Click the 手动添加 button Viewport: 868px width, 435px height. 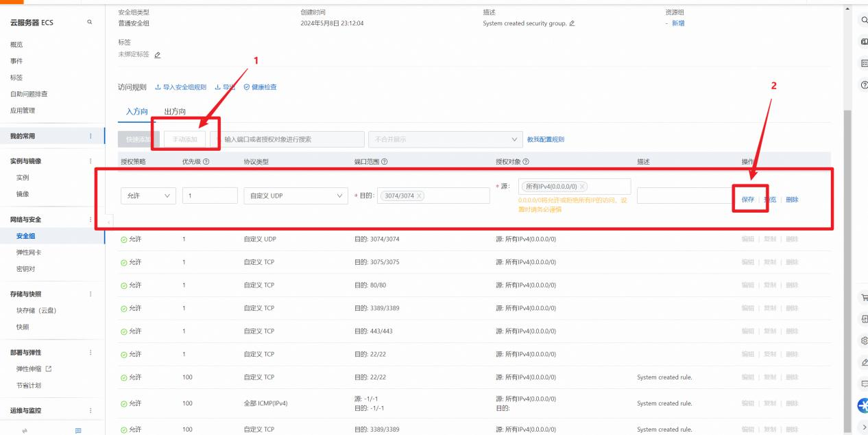(x=184, y=139)
